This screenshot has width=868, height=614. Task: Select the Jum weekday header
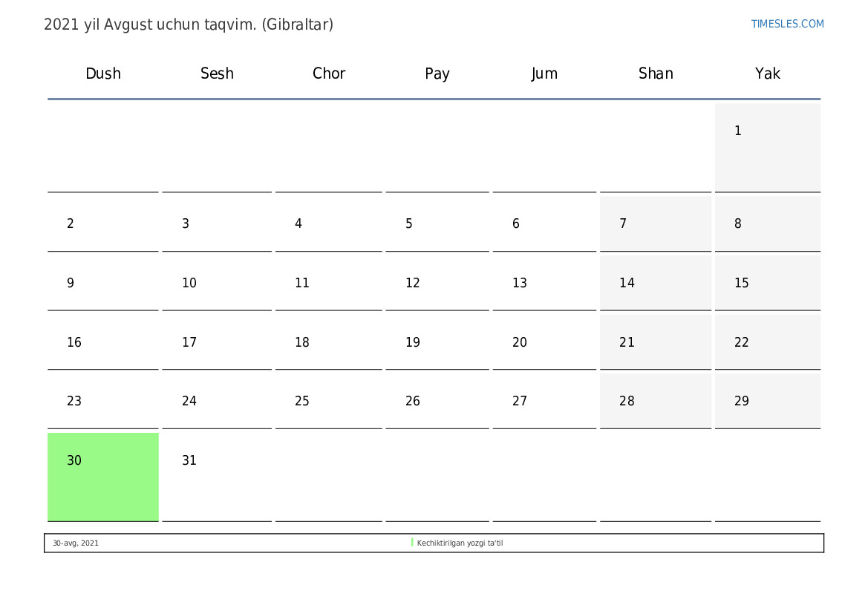pos(544,74)
